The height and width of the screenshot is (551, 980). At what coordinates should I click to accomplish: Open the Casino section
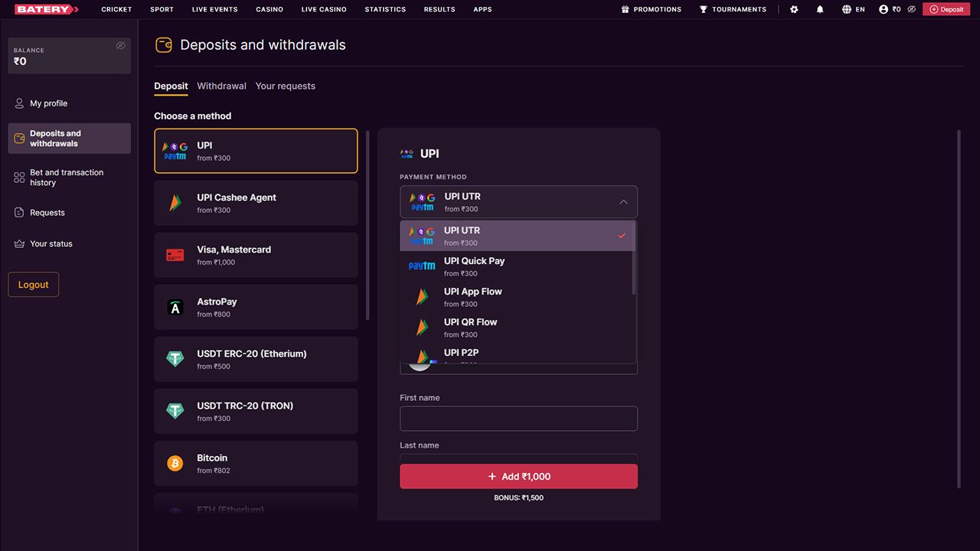pos(269,9)
